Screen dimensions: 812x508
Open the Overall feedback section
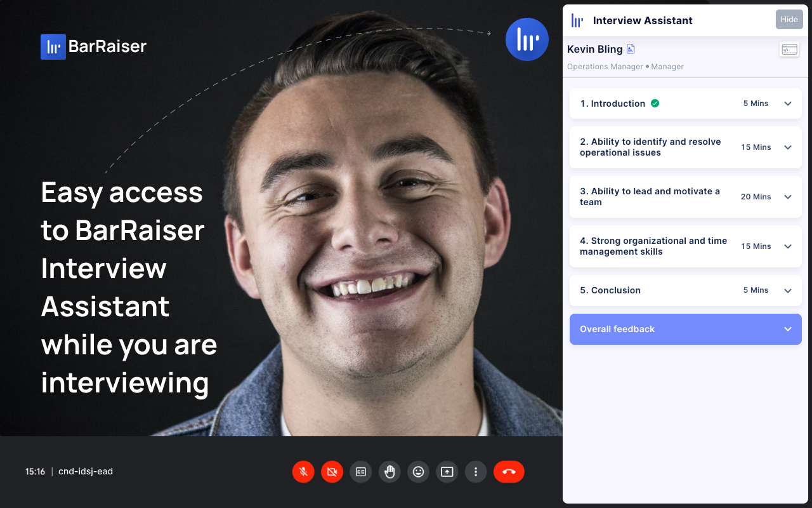tap(686, 329)
